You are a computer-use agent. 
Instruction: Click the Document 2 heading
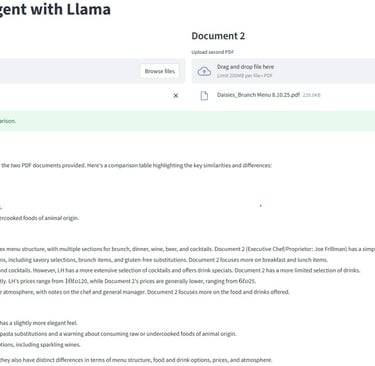click(218, 36)
